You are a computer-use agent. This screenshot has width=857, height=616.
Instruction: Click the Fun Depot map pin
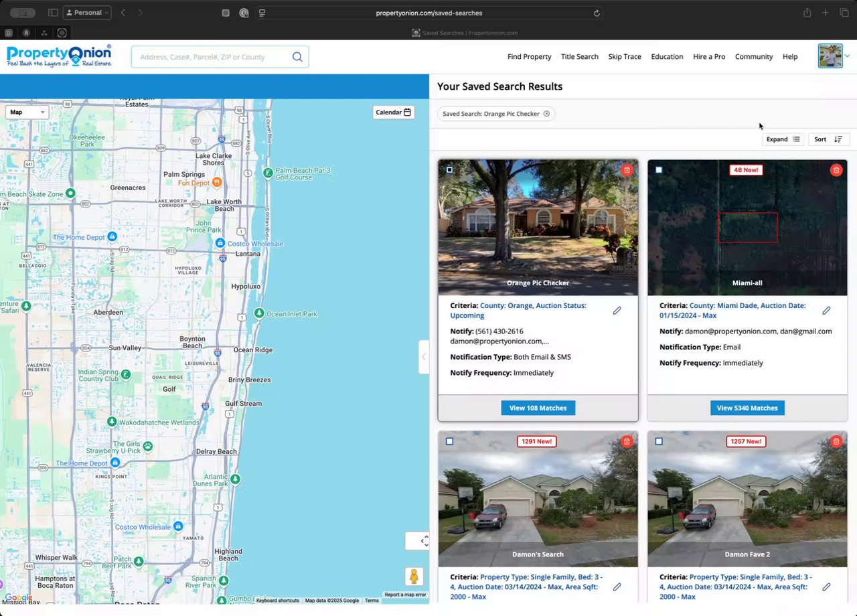(x=216, y=183)
